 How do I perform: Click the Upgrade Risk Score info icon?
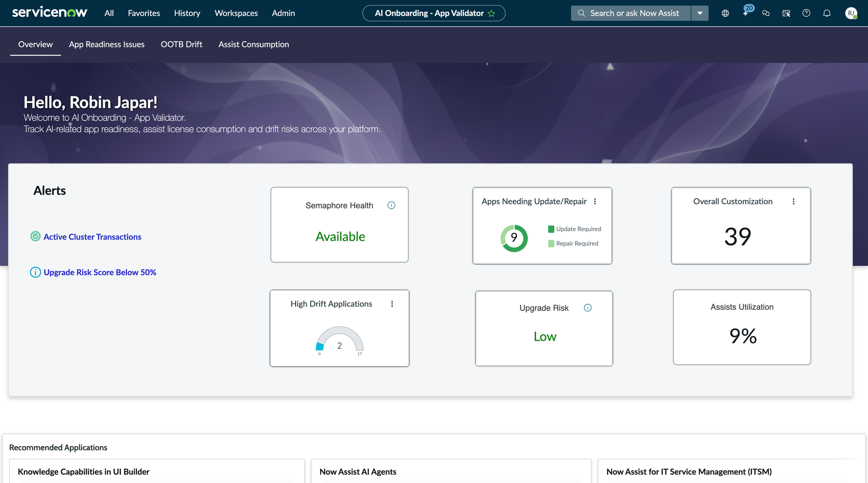pyautogui.click(x=35, y=272)
